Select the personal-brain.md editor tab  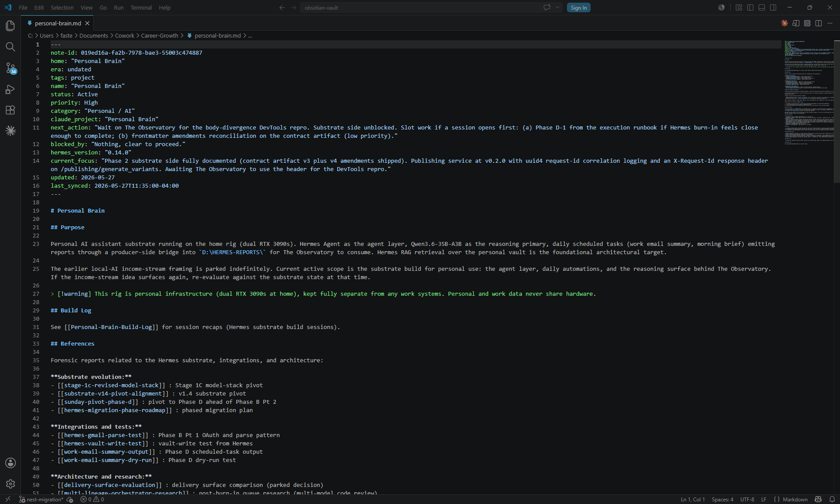coord(58,23)
